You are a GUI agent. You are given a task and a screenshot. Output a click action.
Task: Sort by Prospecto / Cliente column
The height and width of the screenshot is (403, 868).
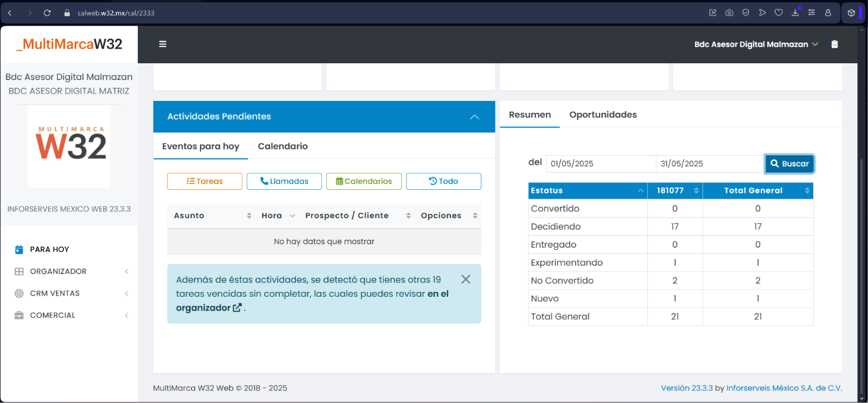pos(357,216)
